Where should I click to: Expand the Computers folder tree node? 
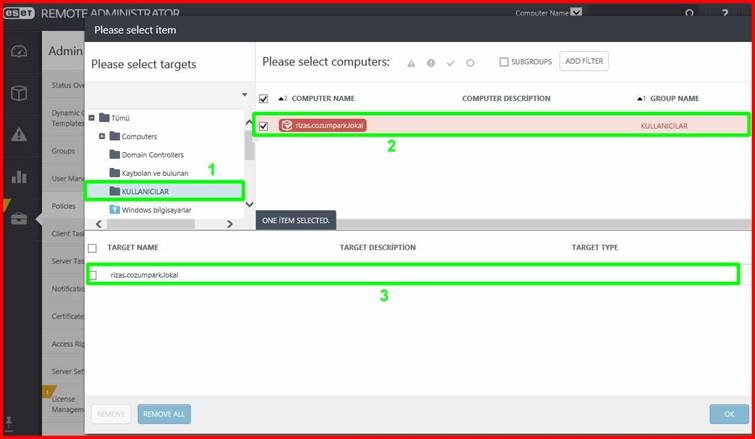click(102, 136)
